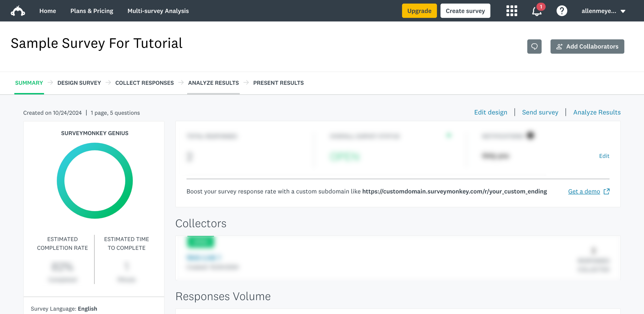644x314 pixels.
Task: Open the help question mark icon
Action: (561, 11)
